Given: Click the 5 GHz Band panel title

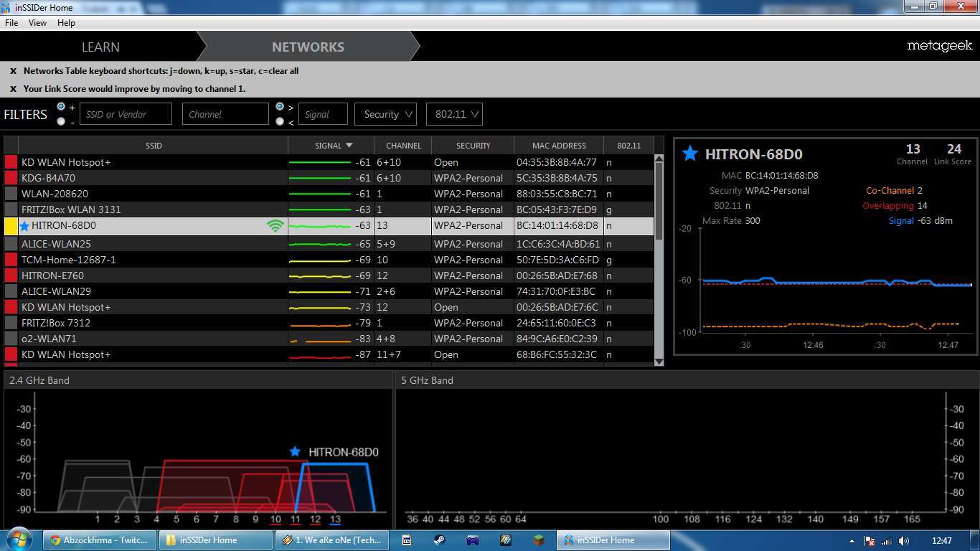Looking at the screenshot, I should (427, 380).
